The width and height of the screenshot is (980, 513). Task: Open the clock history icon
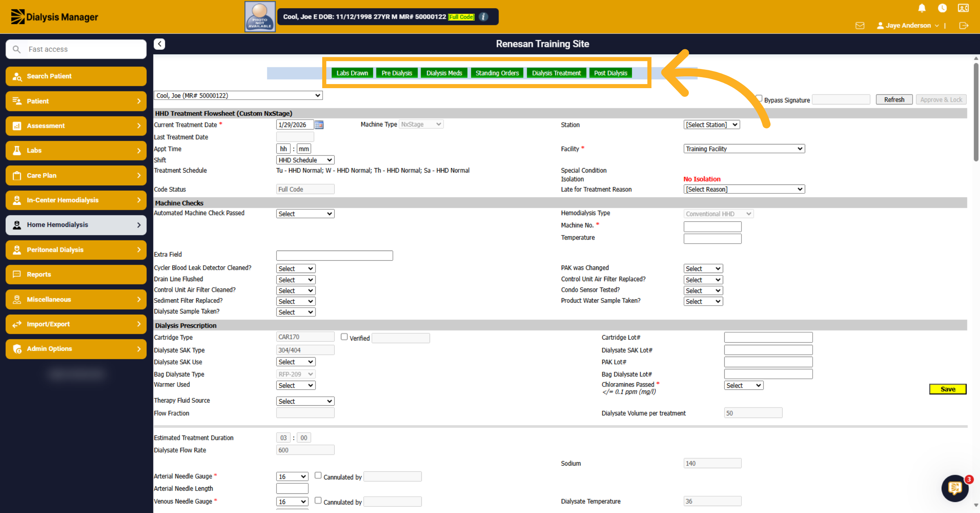(942, 8)
